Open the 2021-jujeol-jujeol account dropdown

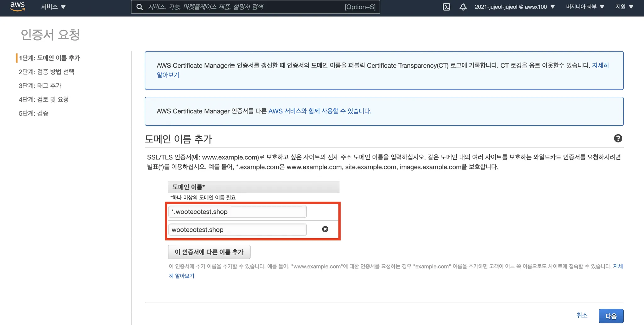[x=515, y=7]
